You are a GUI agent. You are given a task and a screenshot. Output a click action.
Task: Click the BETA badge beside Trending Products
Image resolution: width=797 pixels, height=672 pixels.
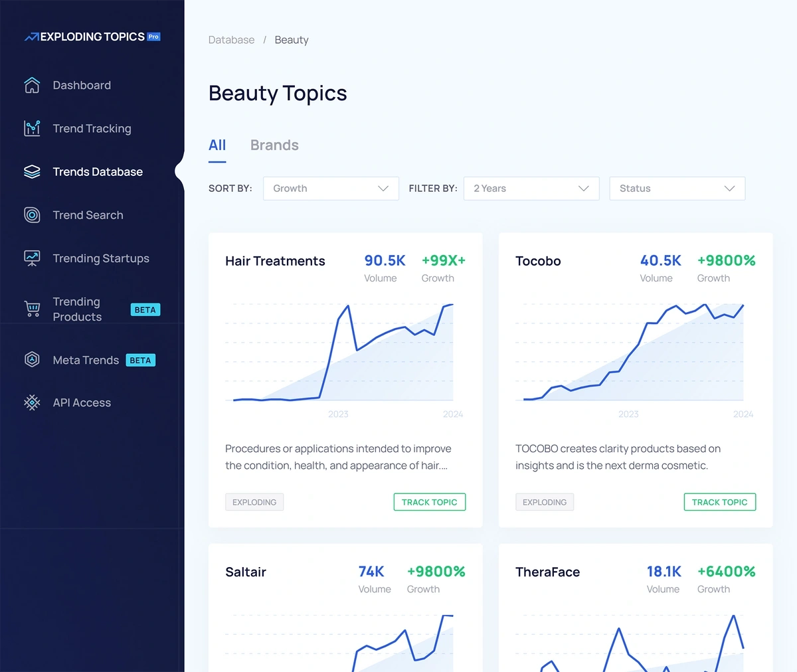tap(145, 309)
